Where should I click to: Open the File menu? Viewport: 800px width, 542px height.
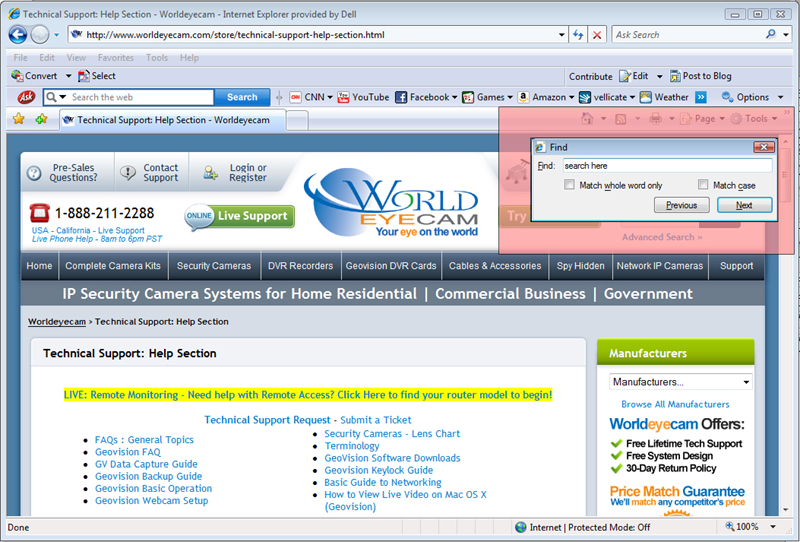(20, 58)
